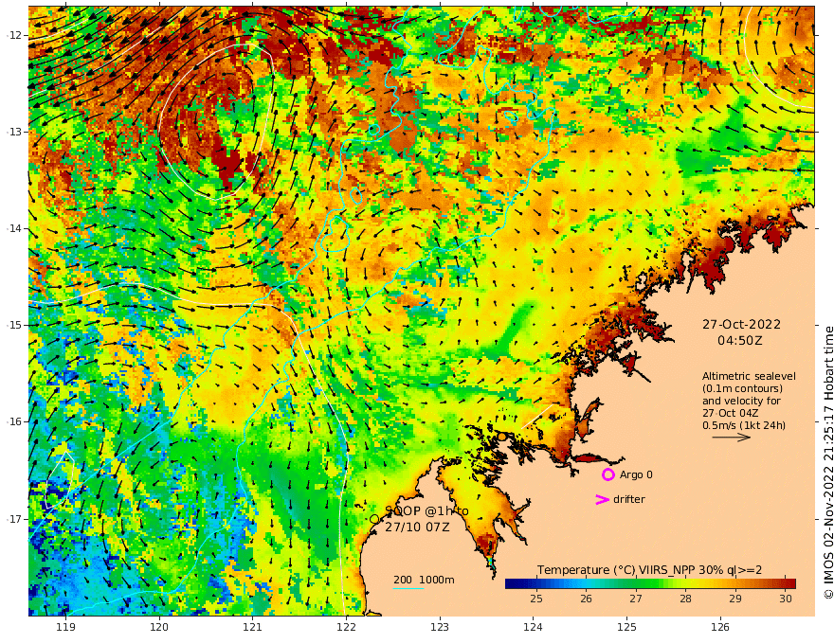Click the 0.5m/s velocity scale arrow
The height and width of the screenshot is (644, 834).
coord(732,438)
